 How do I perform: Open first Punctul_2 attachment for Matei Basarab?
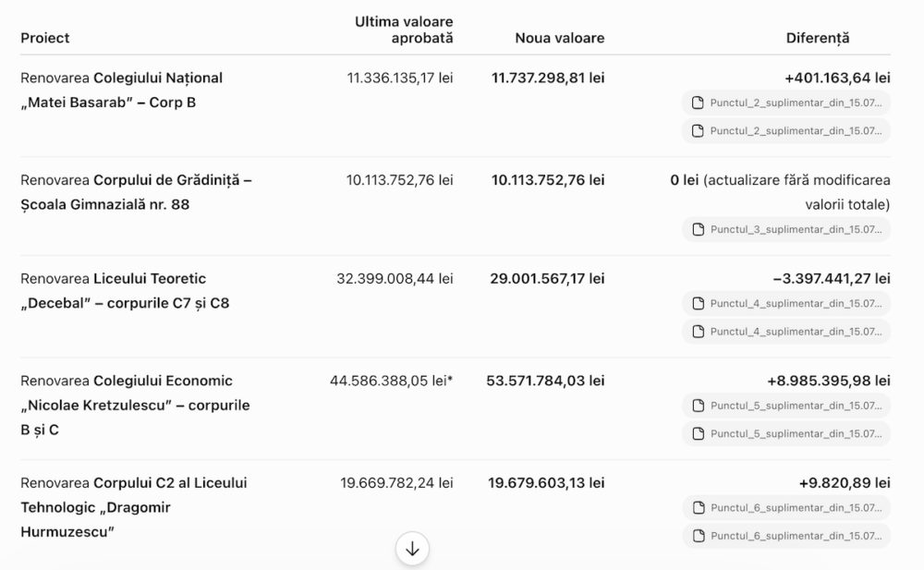[x=786, y=103]
